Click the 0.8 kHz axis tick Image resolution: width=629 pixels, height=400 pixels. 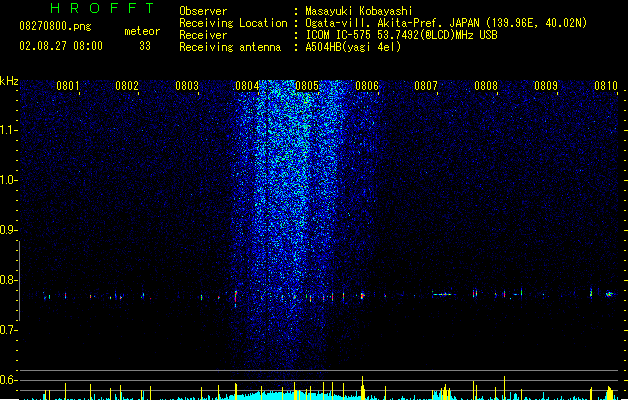click(x=8, y=280)
